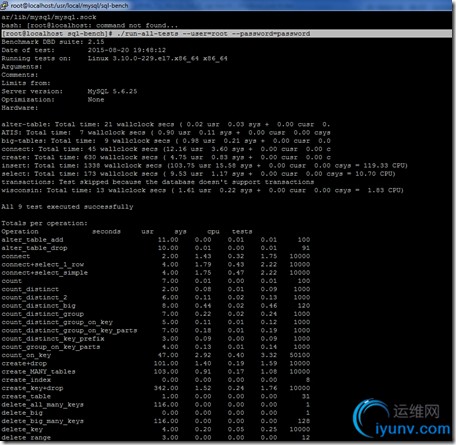Viewport: 456px width, 445px height.
Task: Click the 'Date of test' line
Action: point(84,50)
